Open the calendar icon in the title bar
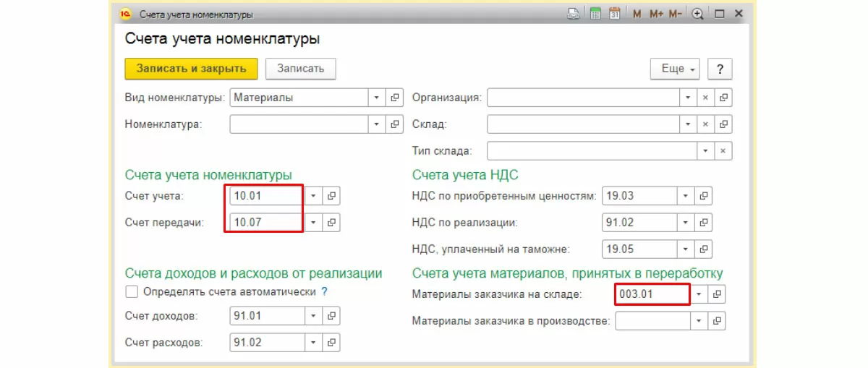Viewport: 868px width, 368px height. point(615,14)
